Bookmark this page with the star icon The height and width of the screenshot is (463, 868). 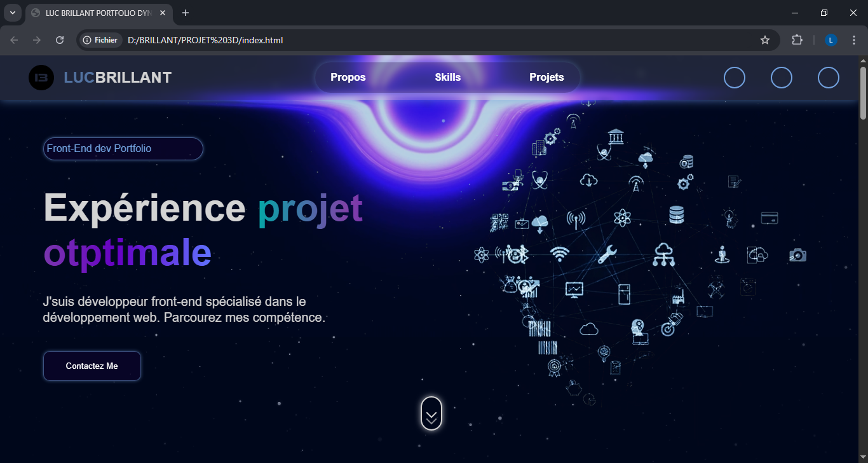pos(764,40)
